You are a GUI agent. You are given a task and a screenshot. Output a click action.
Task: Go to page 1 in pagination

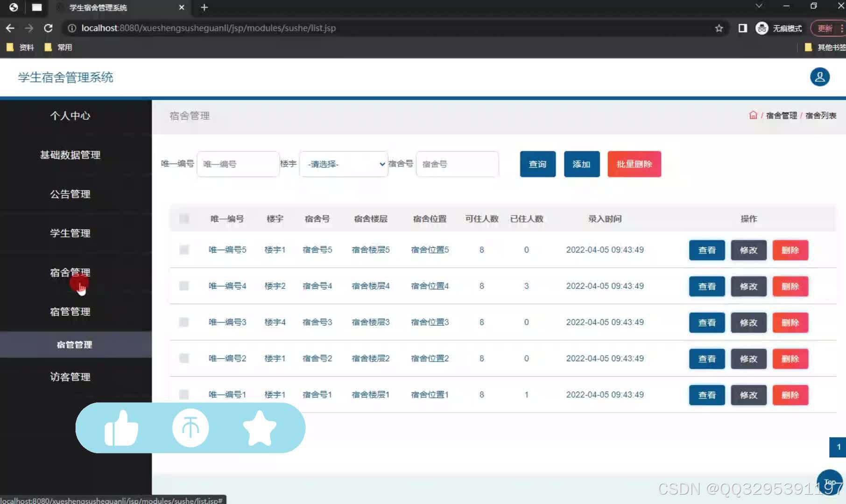click(x=838, y=447)
